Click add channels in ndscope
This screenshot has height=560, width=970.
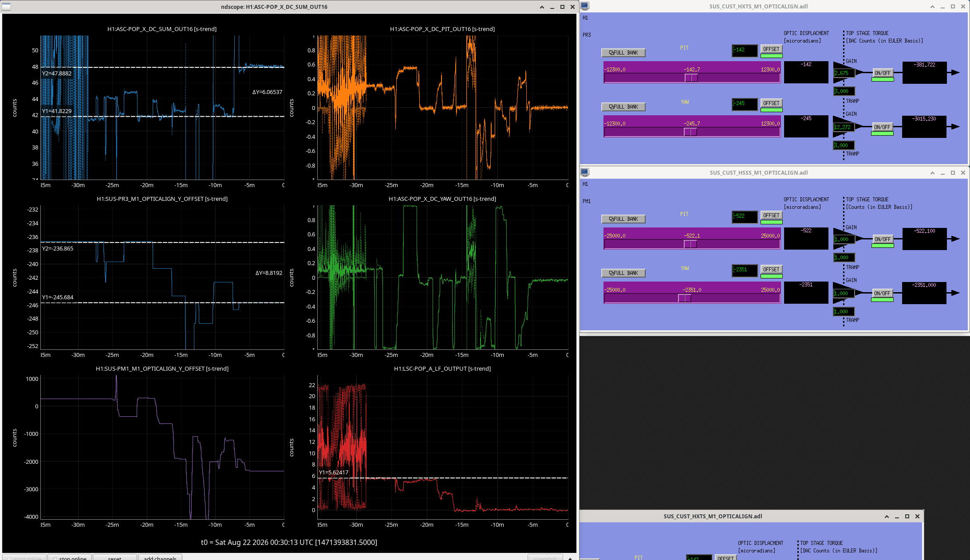point(160,557)
